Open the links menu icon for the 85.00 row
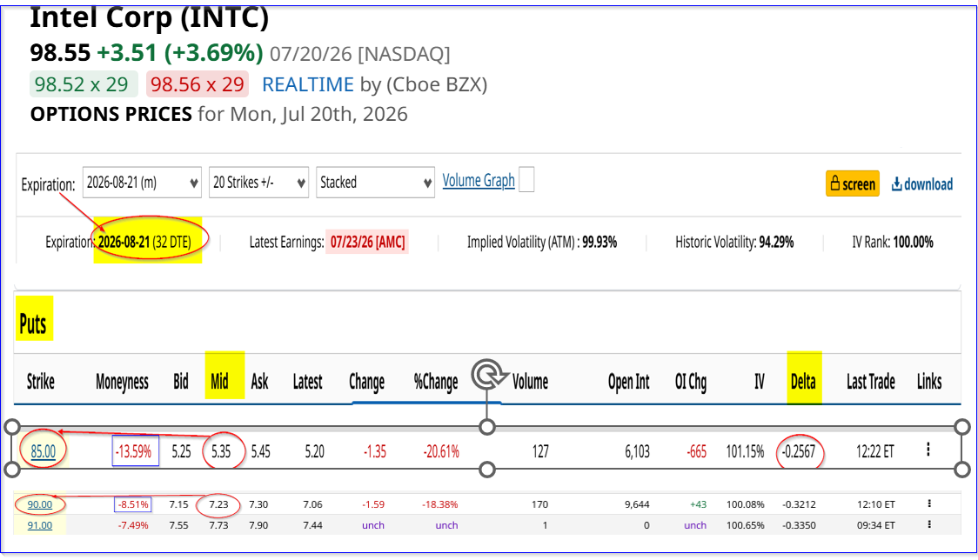The height and width of the screenshot is (560, 978). [928, 450]
